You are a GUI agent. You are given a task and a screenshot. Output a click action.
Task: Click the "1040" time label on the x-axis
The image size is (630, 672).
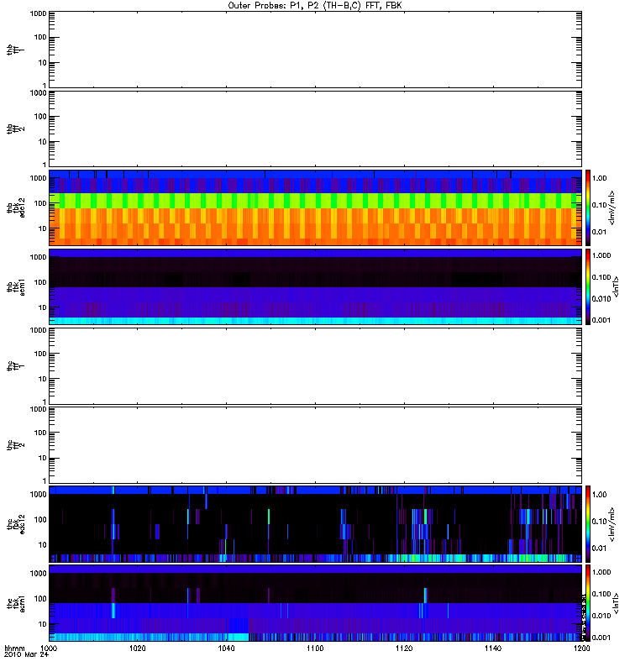(x=226, y=648)
